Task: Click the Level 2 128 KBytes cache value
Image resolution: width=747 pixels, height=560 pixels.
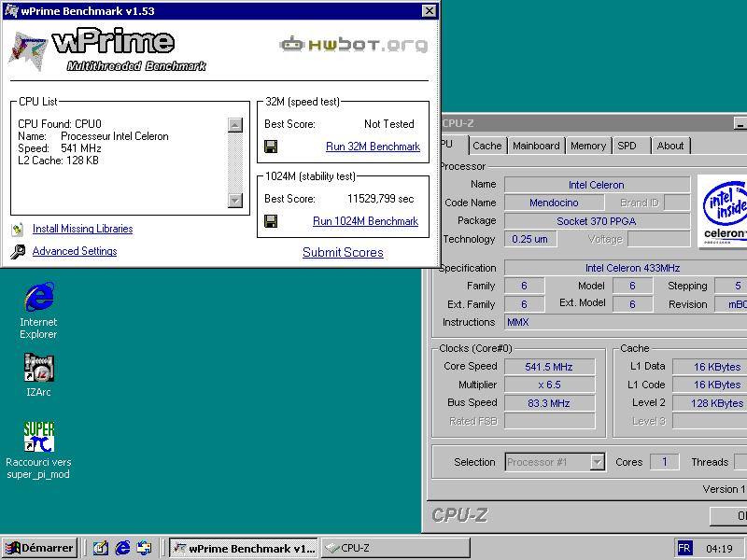Action: pyautogui.click(x=710, y=403)
